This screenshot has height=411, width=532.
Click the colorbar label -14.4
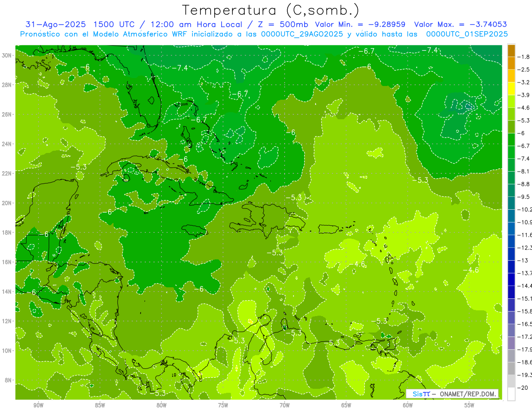524,286
